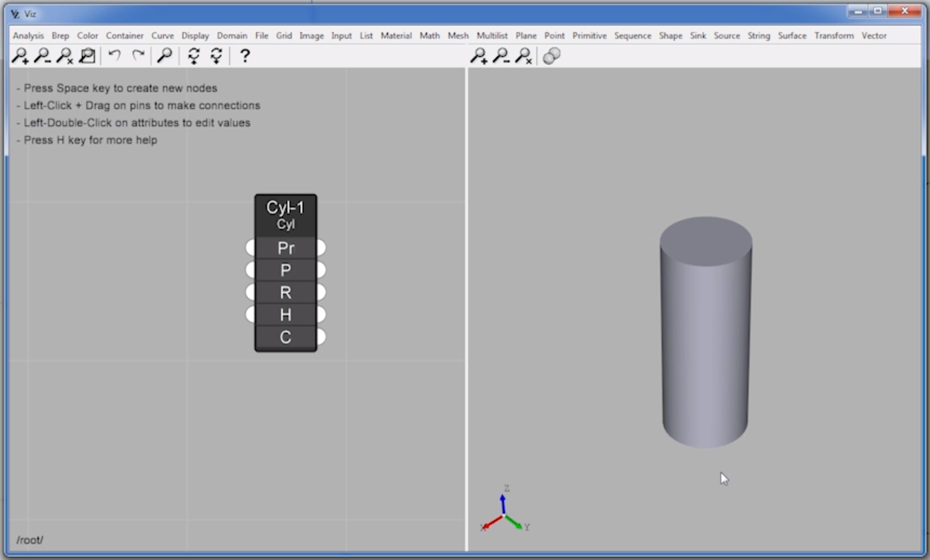Click the H output pin on the Cyl-1 node
Viewport: 930px width, 560px height.
click(x=321, y=314)
